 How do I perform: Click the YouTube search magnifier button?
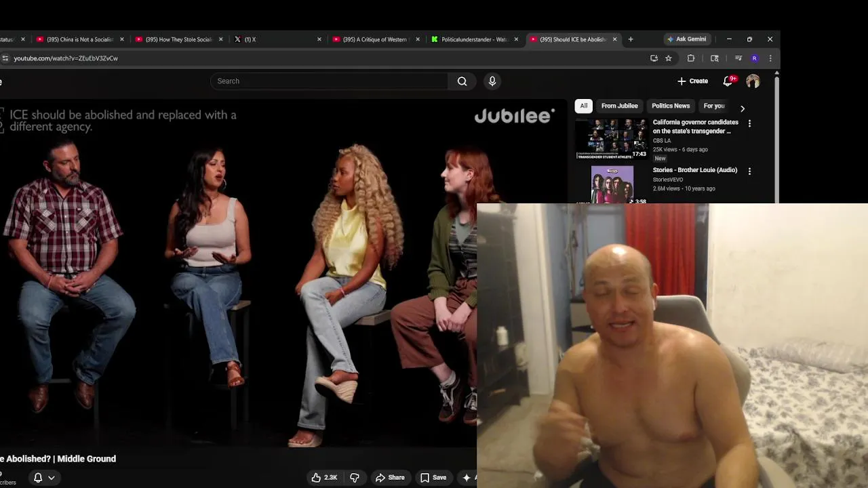point(462,81)
